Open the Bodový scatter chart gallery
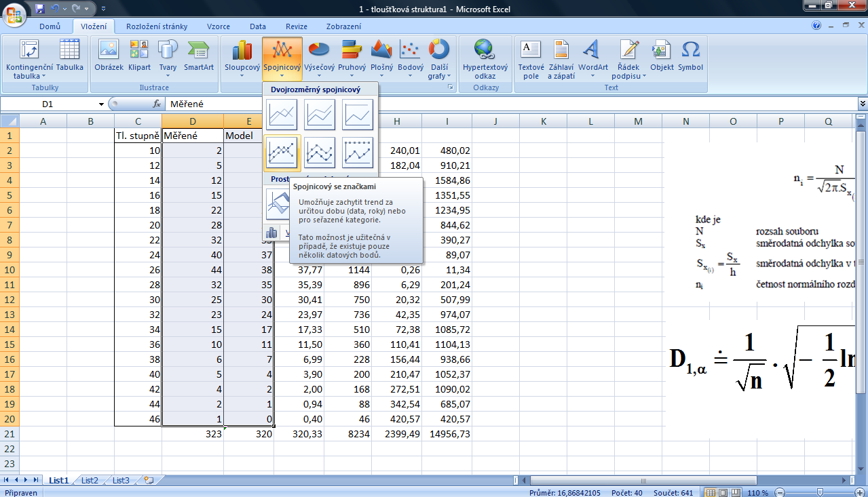 411,60
